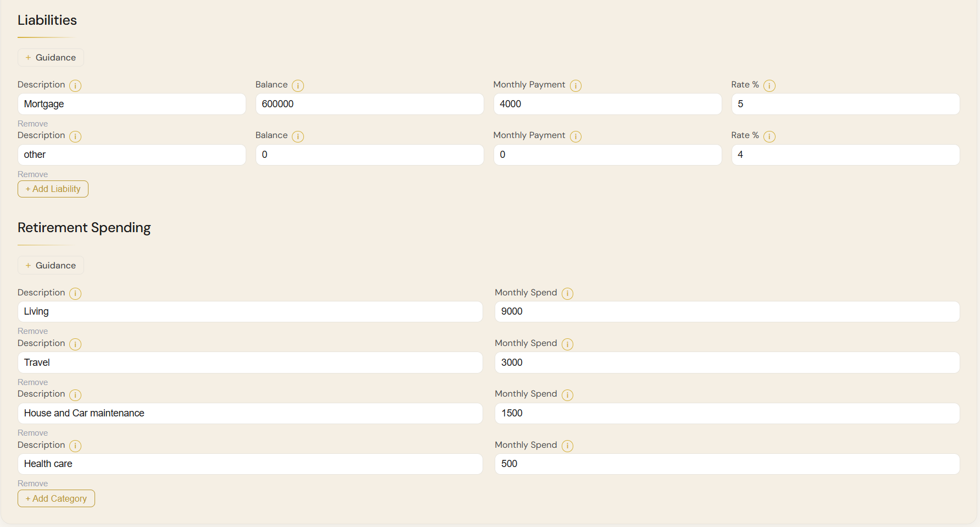Viewport: 980px width, 527px height.
Task: Click info icon beside Mortgage Rate % label
Action: (769, 85)
